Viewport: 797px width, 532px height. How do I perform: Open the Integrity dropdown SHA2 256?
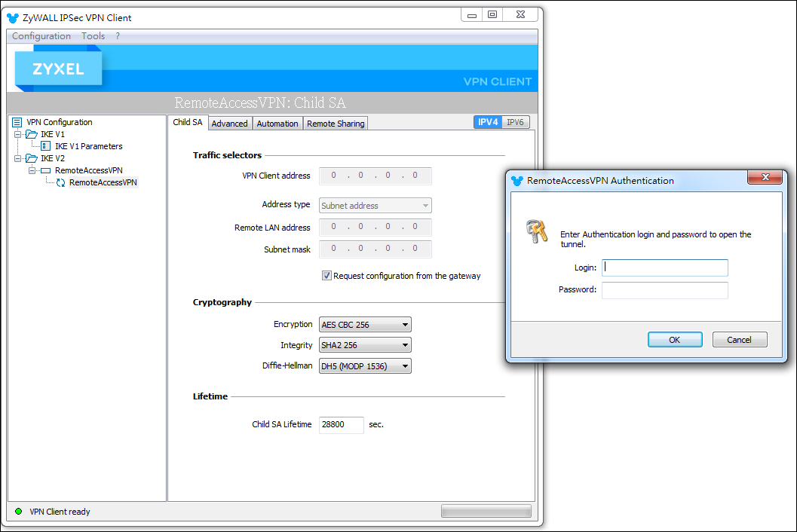click(x=365, y=345)
